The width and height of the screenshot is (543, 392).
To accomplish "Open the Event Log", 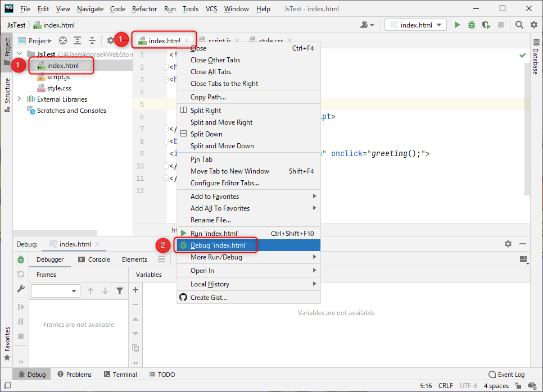I will pyautogui.click(x=506, y=375).
